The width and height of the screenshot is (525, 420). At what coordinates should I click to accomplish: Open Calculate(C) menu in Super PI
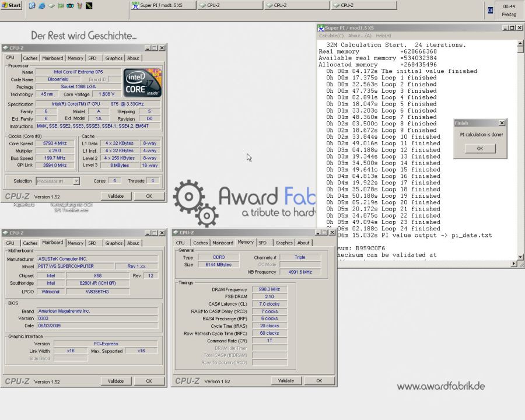pos(331,36)
